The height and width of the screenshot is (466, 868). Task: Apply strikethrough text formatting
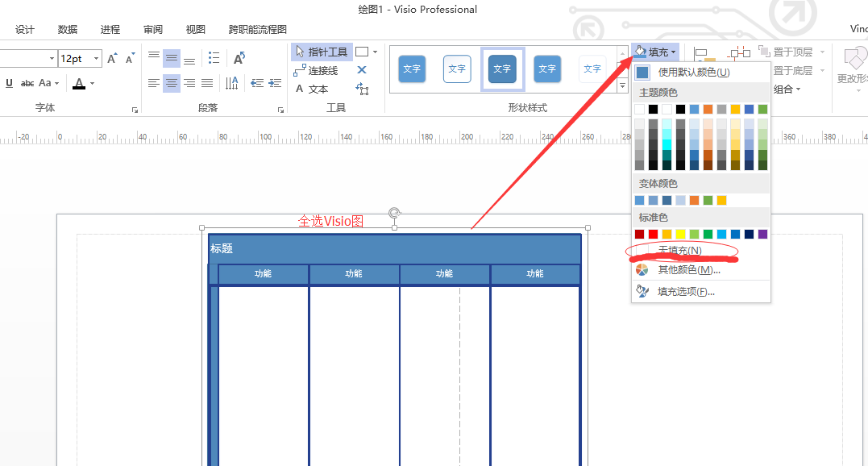pyautogui.click(x=27, y=83)
